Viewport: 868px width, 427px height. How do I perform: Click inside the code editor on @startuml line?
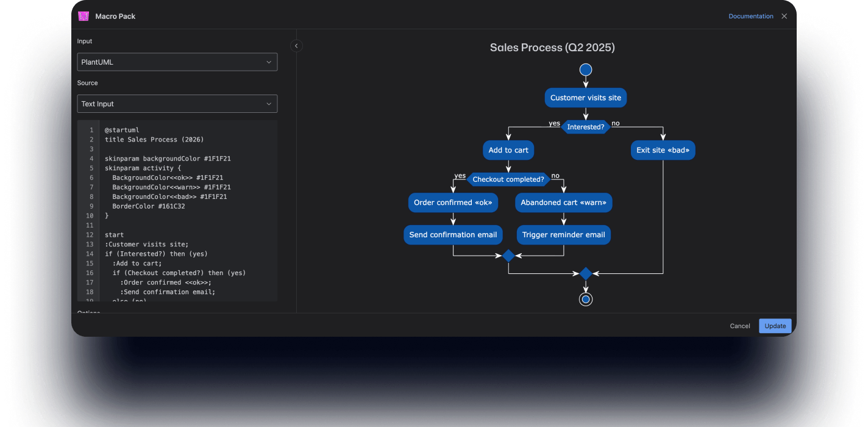point(122,130)
